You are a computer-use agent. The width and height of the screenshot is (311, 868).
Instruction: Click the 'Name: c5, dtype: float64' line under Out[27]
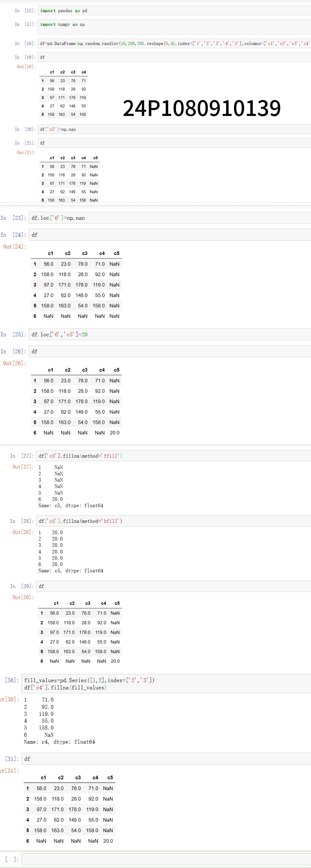tap(71, 506)
